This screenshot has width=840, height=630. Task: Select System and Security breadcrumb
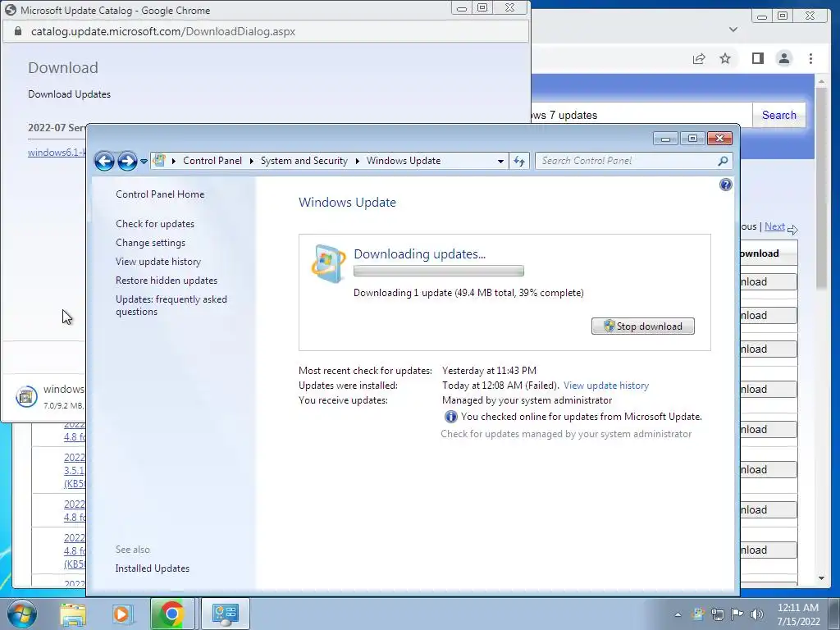(304, 161)
